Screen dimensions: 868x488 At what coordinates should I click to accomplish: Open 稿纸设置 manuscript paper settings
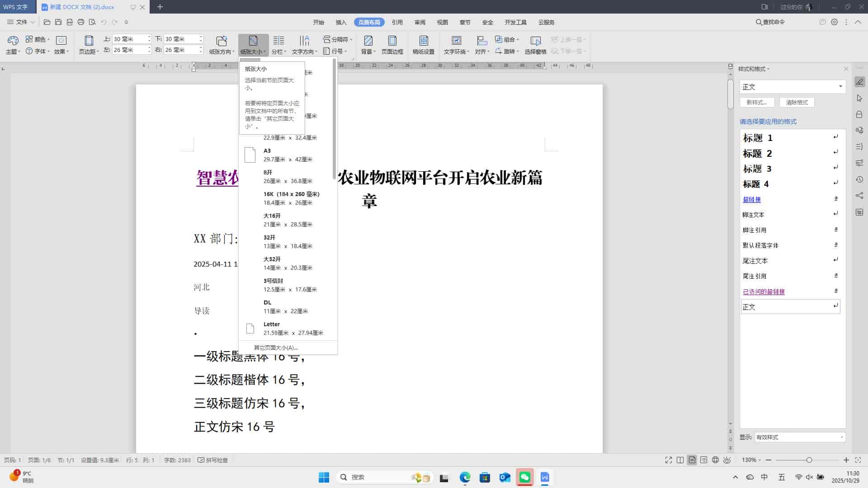[x=424, y=44]
